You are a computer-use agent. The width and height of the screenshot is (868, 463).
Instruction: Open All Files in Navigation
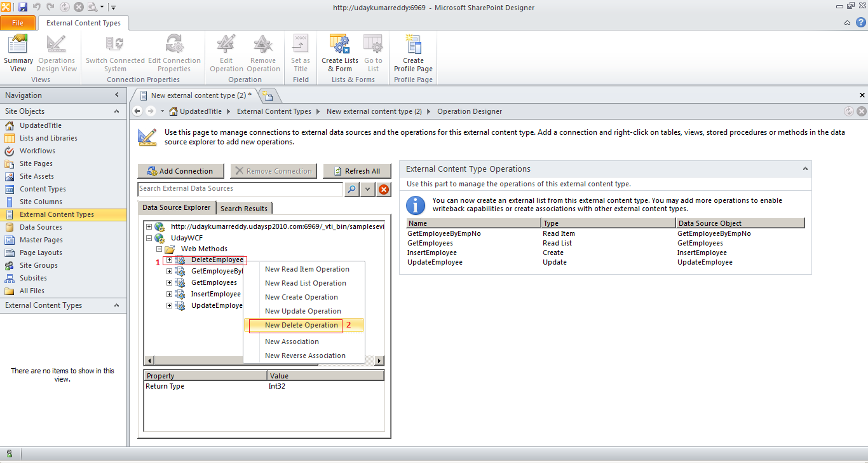pyautogui.click(x=32, y=291)
